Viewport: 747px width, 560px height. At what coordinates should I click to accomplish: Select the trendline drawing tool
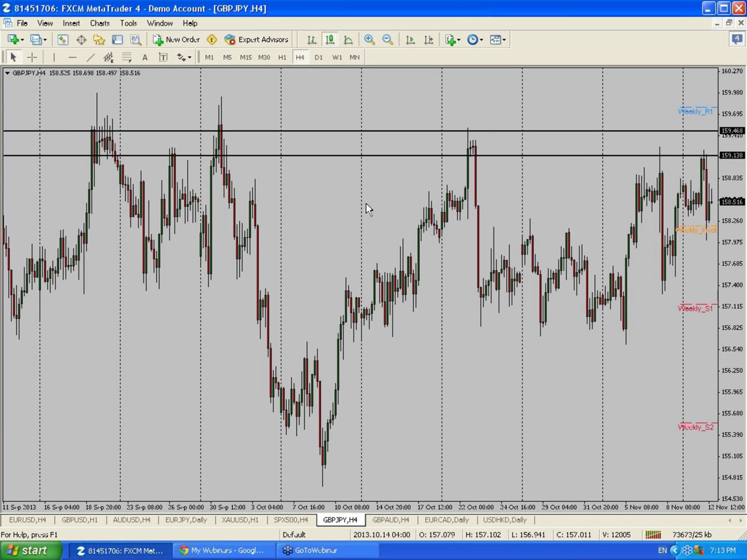91,57
